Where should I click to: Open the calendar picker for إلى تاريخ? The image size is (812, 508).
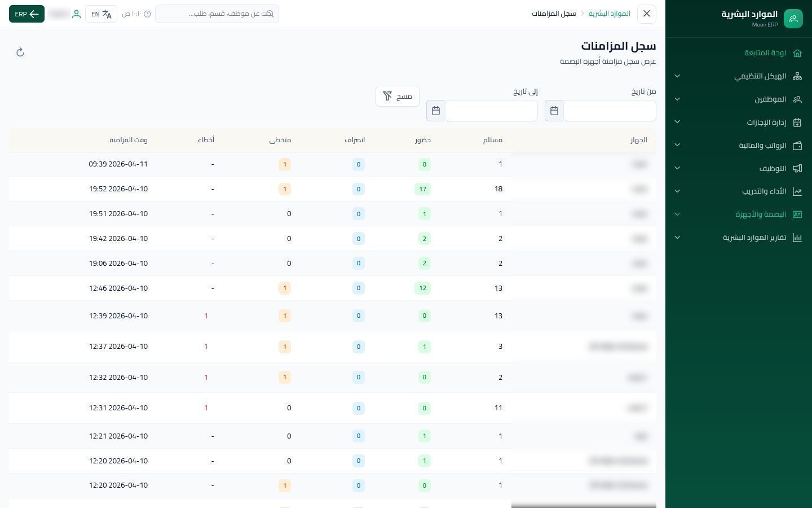(436, 111)
